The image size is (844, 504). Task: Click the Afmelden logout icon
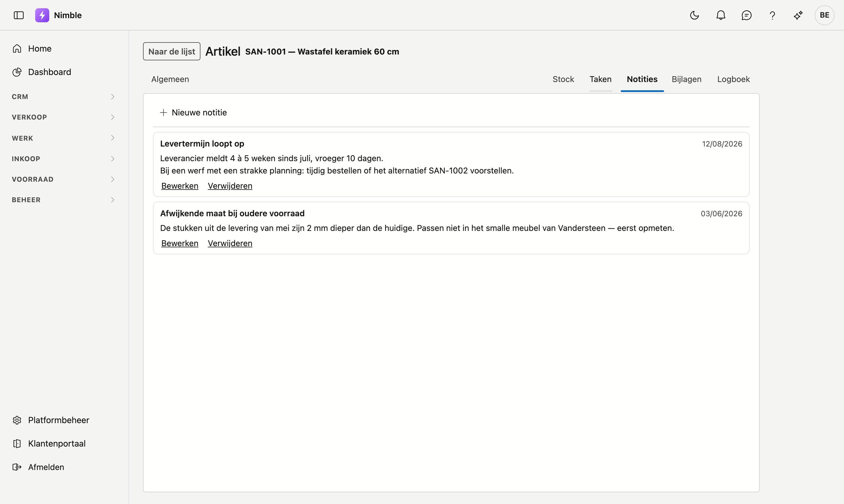pyautogui.click(x=17, y=467)
